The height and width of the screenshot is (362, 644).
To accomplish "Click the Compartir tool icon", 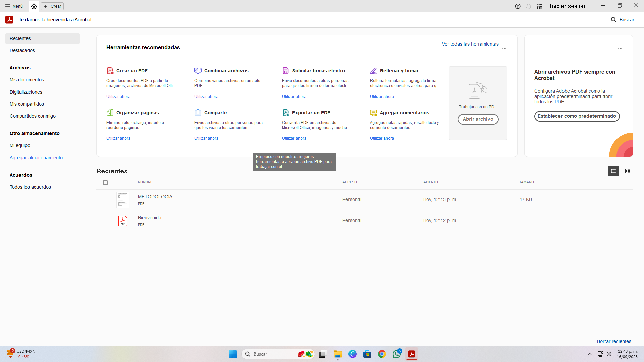I will point(198,113).
